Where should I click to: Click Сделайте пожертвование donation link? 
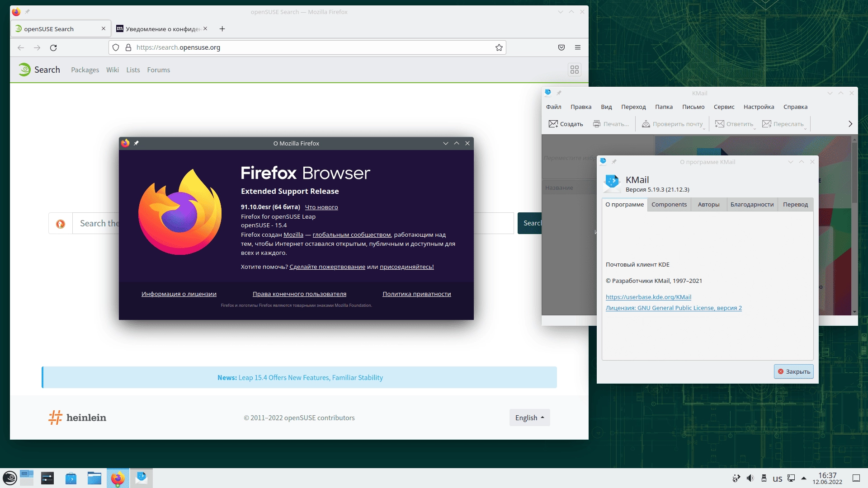(327, 267)
